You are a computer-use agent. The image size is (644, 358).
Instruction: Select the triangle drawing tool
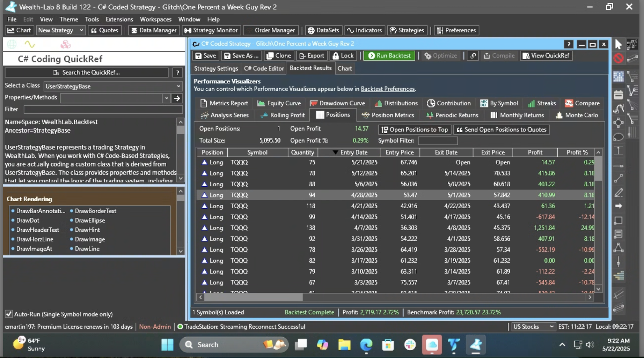[x=618, y=248]
